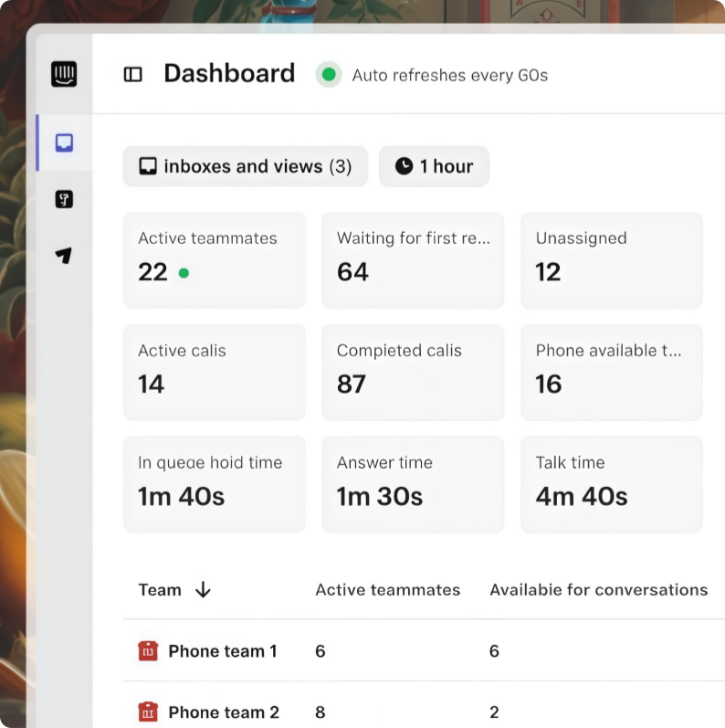Click the Available for conversations column header
Image resolution: width=725 pixels, height=728 pixels.
598,590
